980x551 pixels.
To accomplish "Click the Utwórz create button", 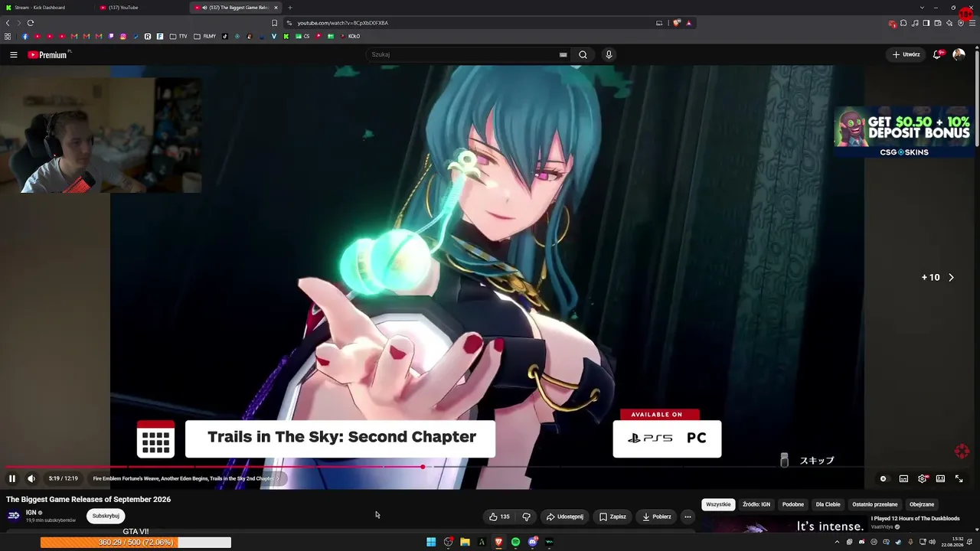I will tap(906, 54).
